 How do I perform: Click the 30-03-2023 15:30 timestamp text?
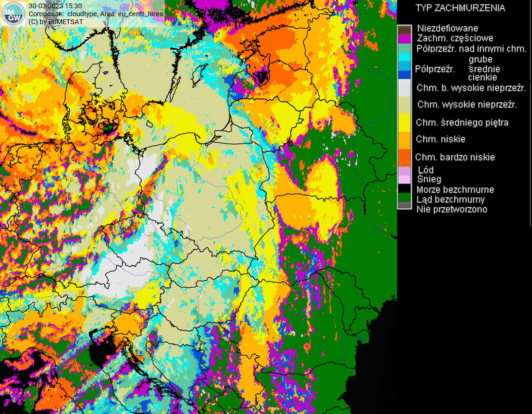(x=55, y=6)
